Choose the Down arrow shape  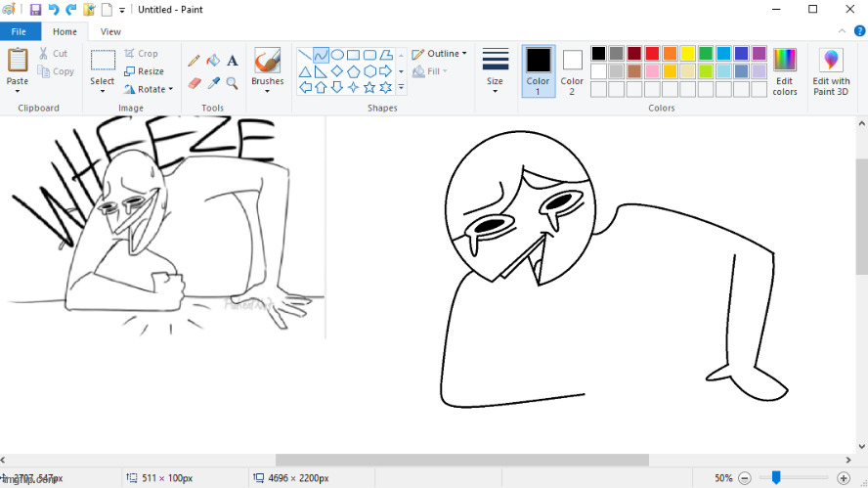click(x=337, y=87)
